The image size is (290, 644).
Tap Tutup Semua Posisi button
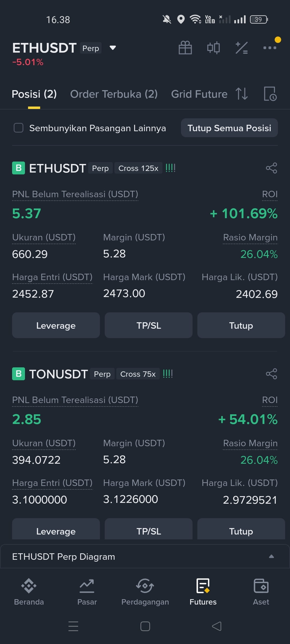229,128
